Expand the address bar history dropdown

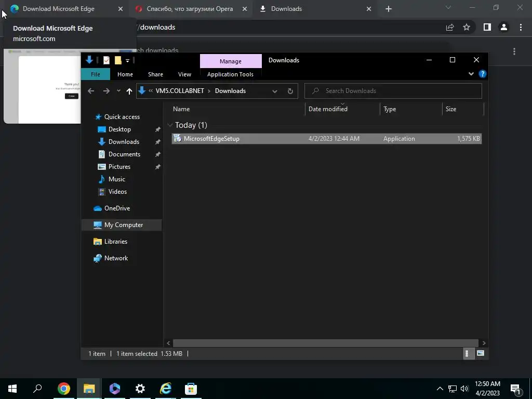click(275, 91)
